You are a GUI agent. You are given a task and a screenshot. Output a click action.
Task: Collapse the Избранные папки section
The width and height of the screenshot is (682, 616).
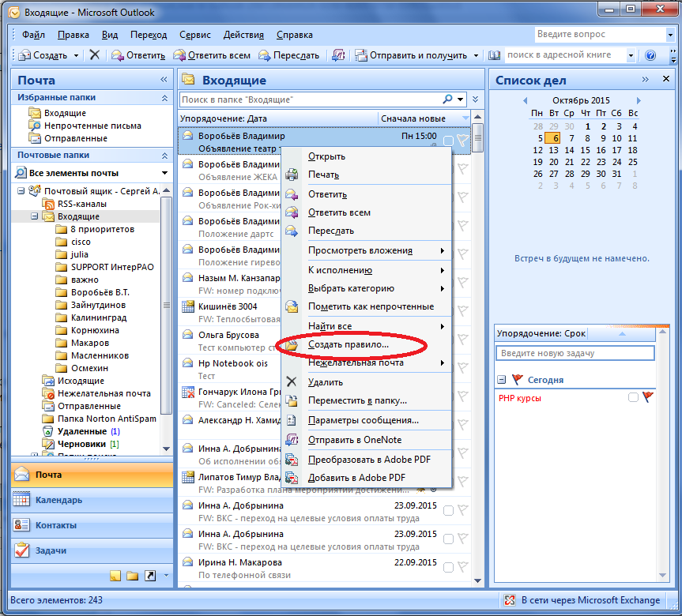tap(164, 98)
